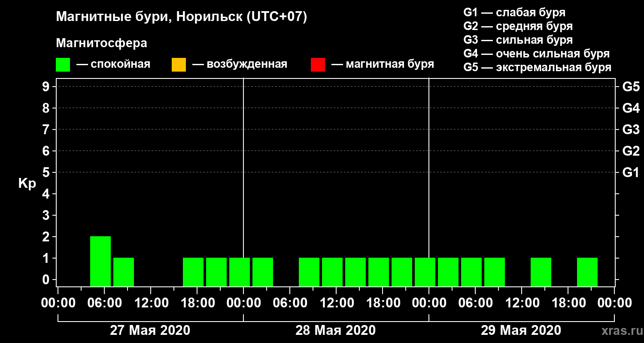Click the '27 Мая 2020' date label

(x=150, y=331)
